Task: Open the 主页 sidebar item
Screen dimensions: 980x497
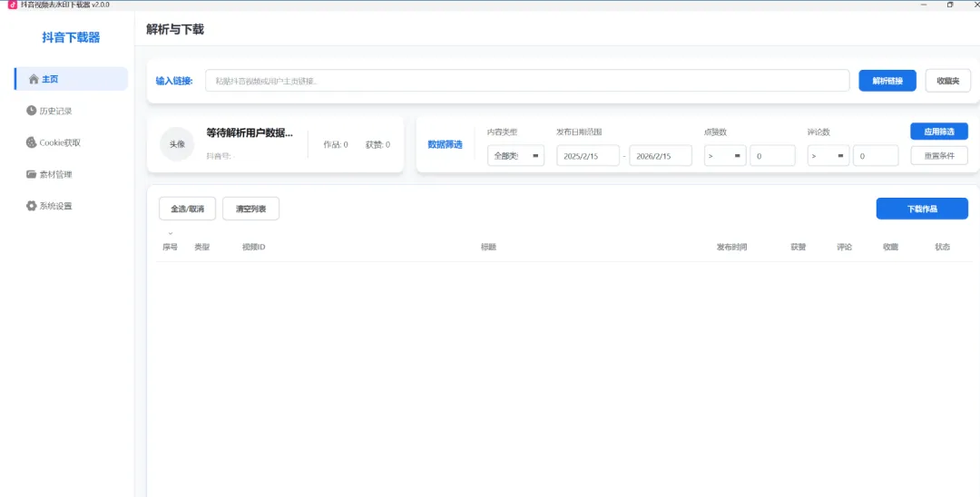Action: click(71, 79)
